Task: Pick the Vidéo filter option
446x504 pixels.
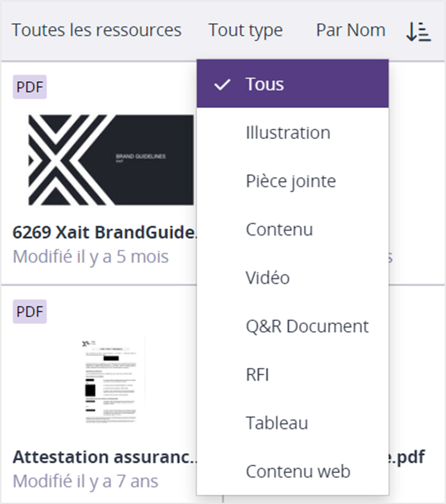Action: pos(268,278)
